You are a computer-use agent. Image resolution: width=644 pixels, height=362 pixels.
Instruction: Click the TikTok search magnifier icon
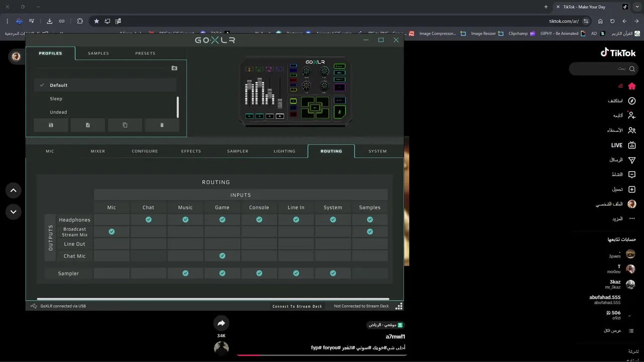[x=632, y=69]
